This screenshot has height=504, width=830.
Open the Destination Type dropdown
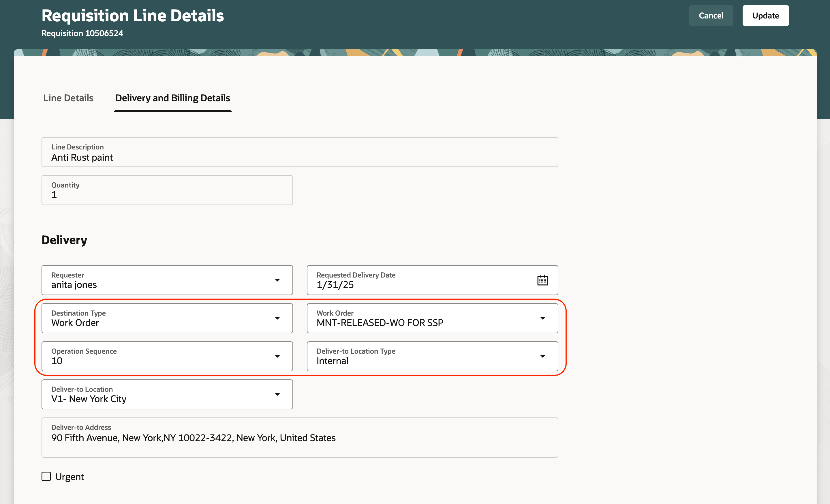pos(277,318)
